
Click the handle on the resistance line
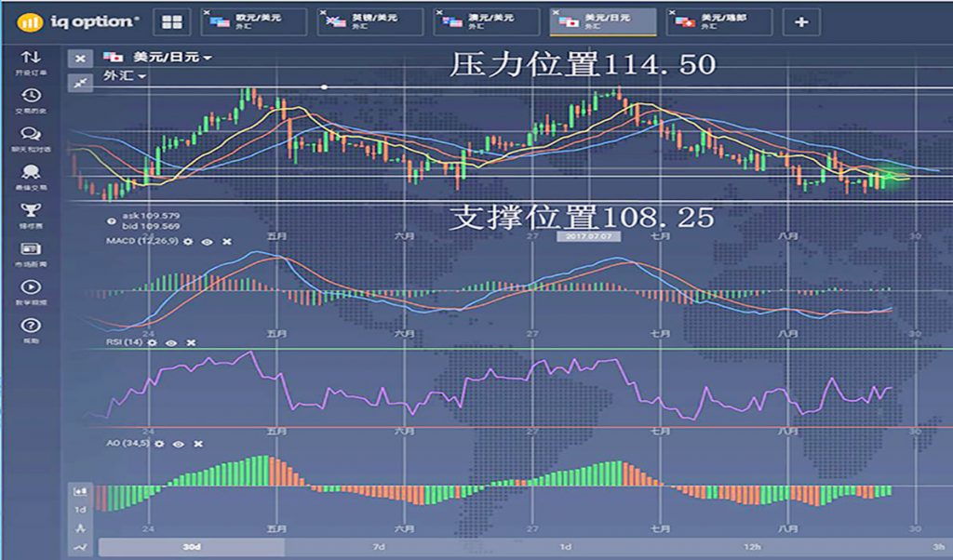[x=324, y=87]
